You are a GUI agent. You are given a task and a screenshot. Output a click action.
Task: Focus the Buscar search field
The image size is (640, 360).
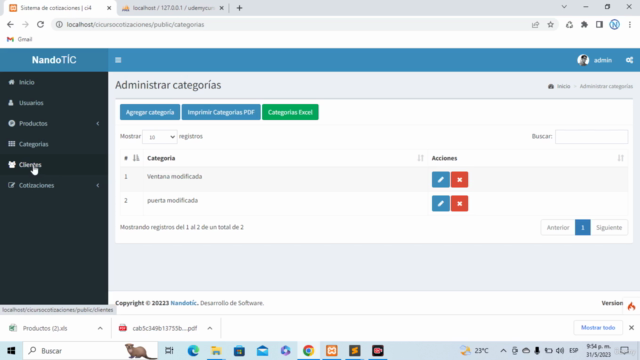tap(591, 137)
